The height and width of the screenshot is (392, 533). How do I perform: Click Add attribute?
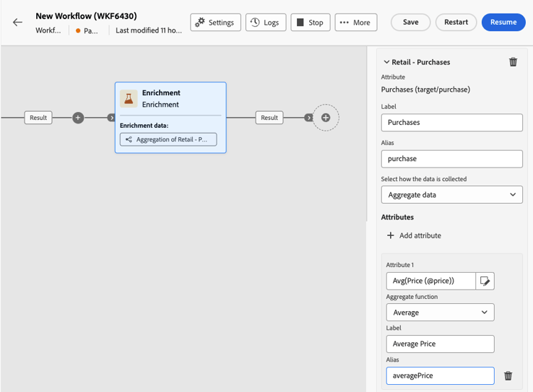(414, 236)
